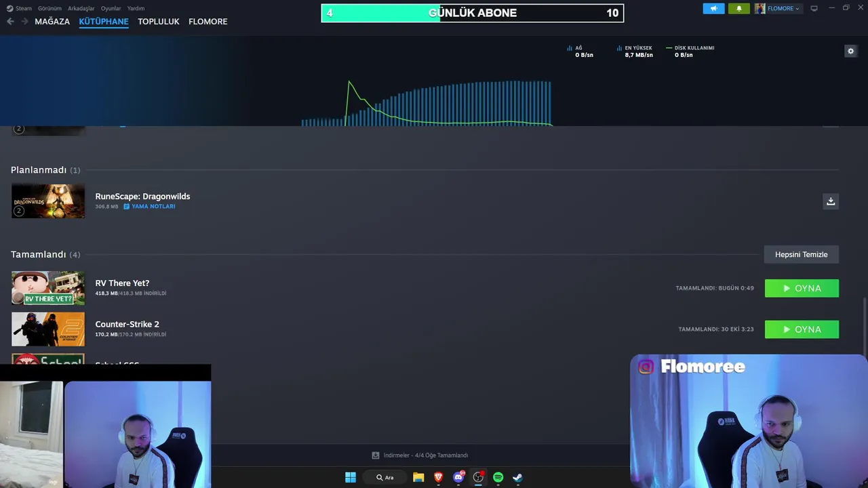Viewport: 868px width, 488px height.
Task: Click the FLOMORE profile avatar
Action: pyautogui.click(x=759, y=8)
